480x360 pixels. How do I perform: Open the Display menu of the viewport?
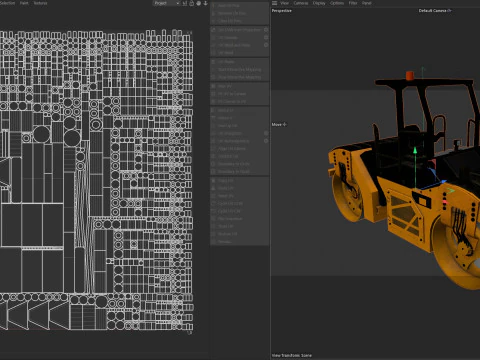(319, 3)
